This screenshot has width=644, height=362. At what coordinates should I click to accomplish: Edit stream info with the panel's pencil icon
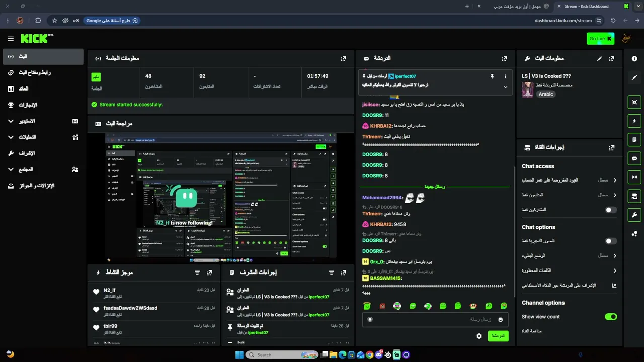[x=599, y=58]
